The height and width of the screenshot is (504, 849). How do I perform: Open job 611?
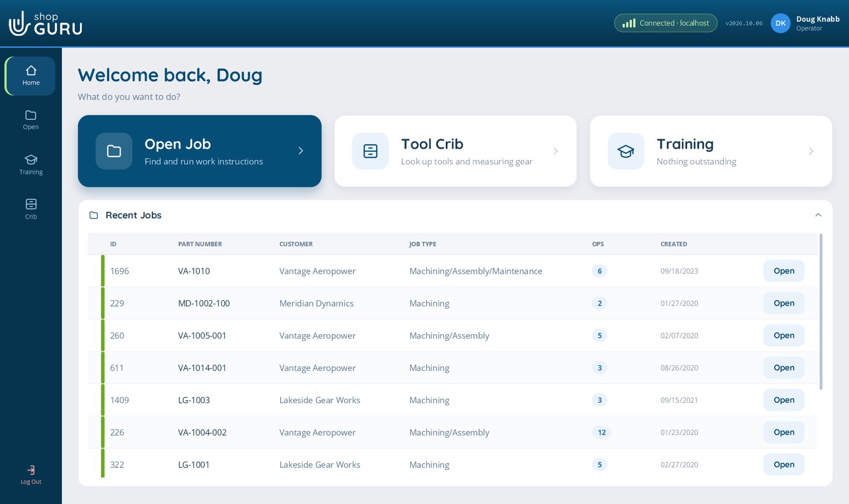pyautogui.click(x=784, y=368)
